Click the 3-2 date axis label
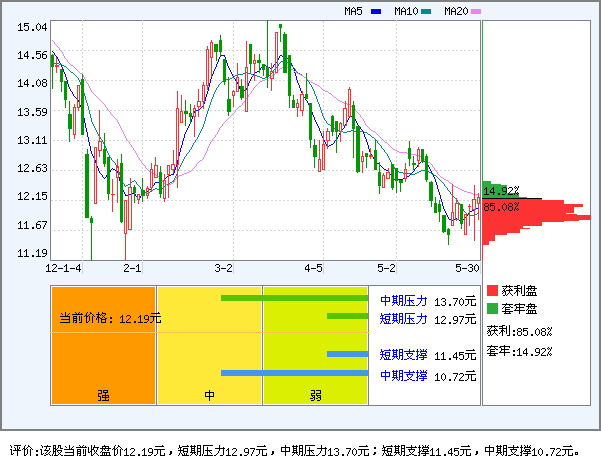 [x=224, y=269]
